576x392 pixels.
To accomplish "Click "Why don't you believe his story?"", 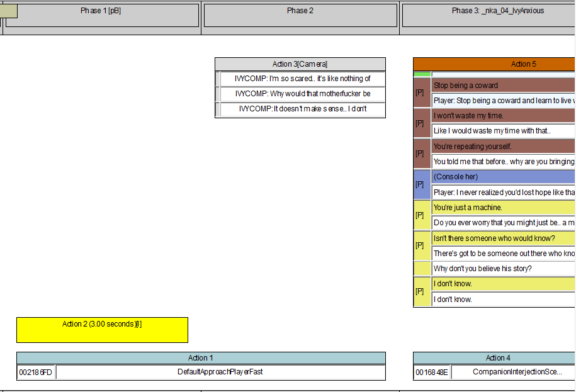I will tap(503, 269).
